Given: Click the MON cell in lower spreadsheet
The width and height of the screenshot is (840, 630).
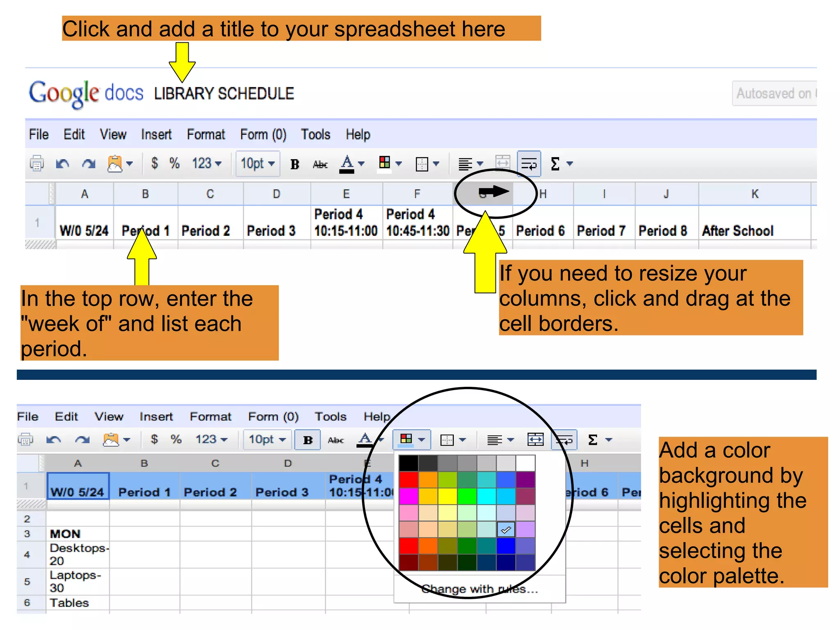Looking at the screenshot, I should click(x=78, y=534).
